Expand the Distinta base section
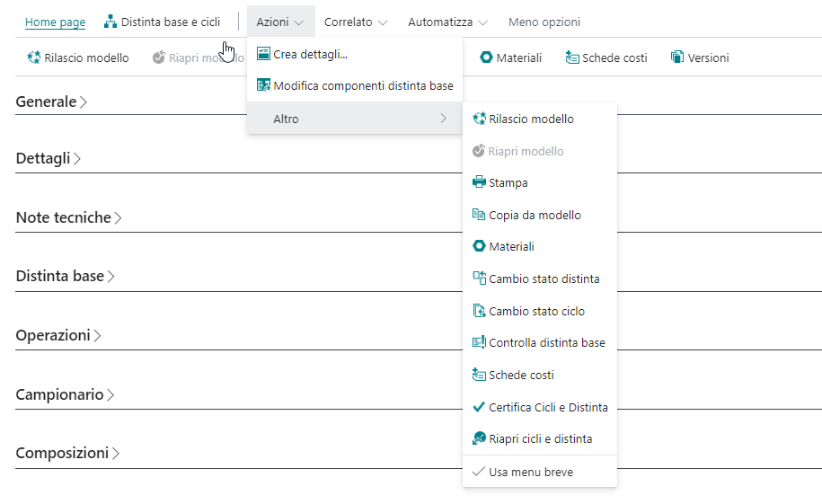The image size is (822, 504). 65,277
